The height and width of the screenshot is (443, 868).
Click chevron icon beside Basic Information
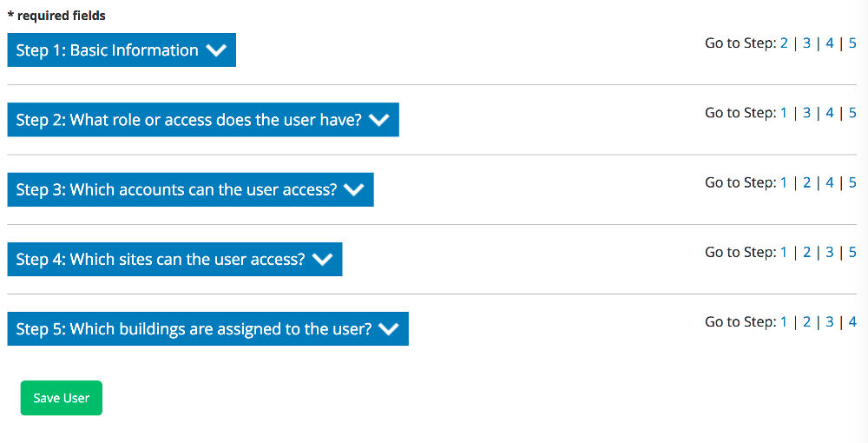[x=216, y=50]
